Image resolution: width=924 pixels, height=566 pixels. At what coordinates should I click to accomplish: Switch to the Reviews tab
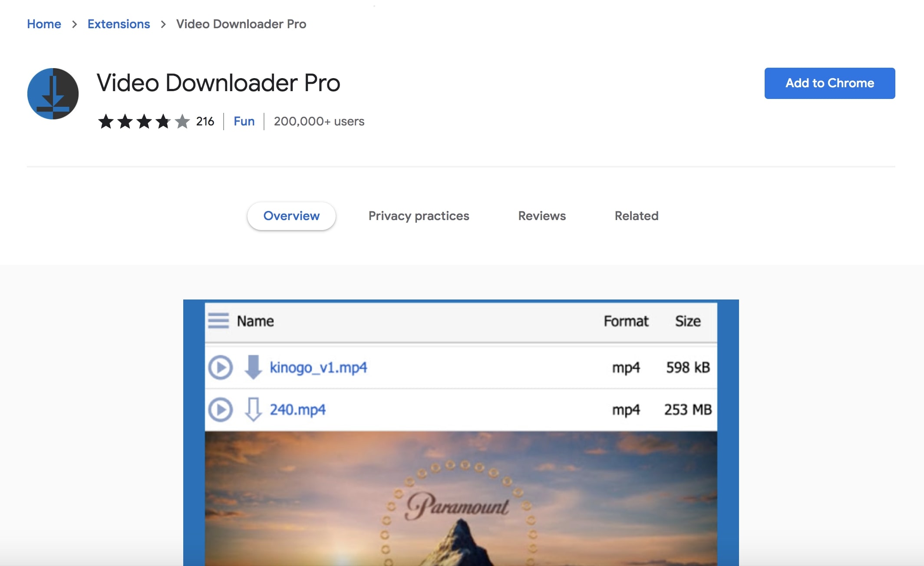(x=541, y=216)
